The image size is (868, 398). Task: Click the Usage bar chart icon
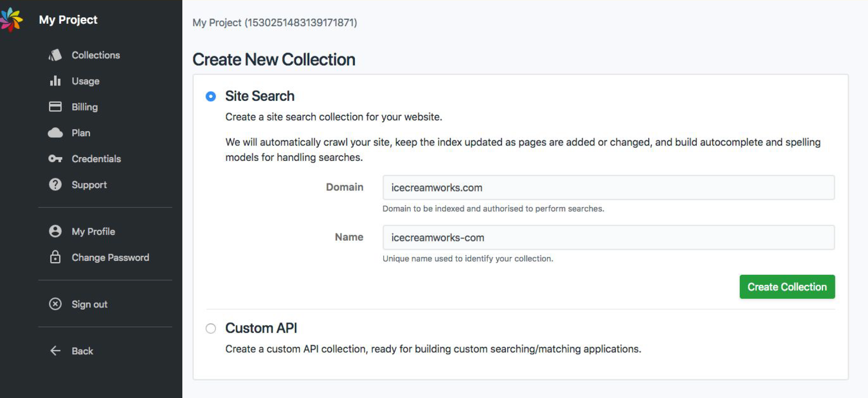point(55,81)
